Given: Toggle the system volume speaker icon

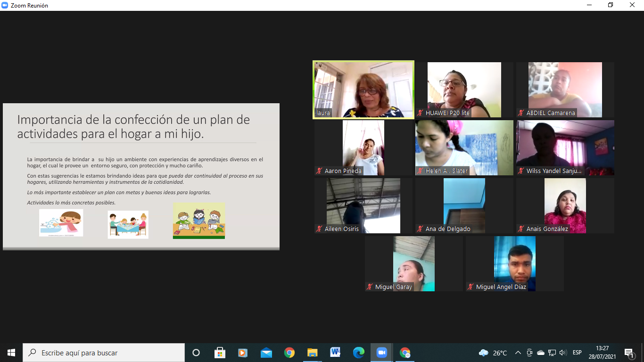Looking at the screenshot, I should pos(562,353).
